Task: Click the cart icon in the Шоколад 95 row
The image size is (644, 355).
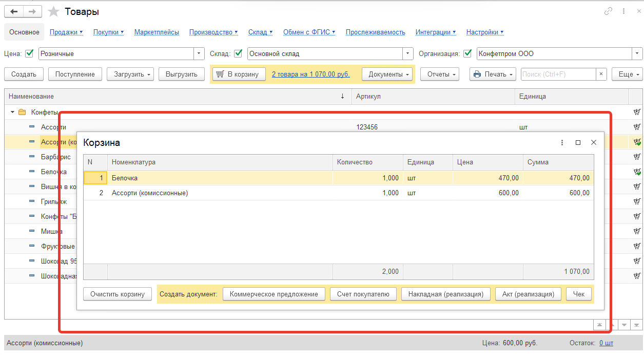Action: (x=637, y=261)
